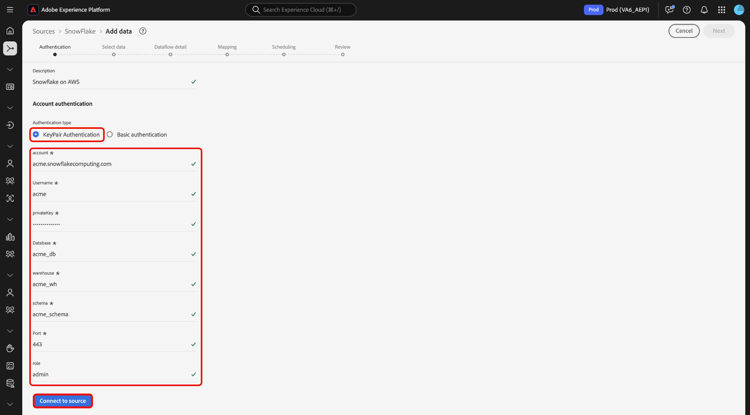Click the role field showing admin
The width and height of the screenshot is (750, 415).
click(114, 374)
